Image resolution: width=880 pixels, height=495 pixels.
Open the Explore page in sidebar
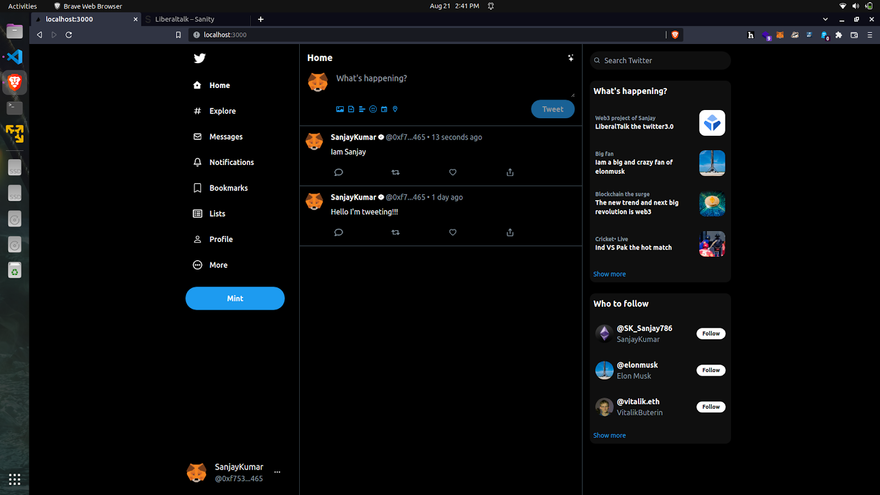222,111
